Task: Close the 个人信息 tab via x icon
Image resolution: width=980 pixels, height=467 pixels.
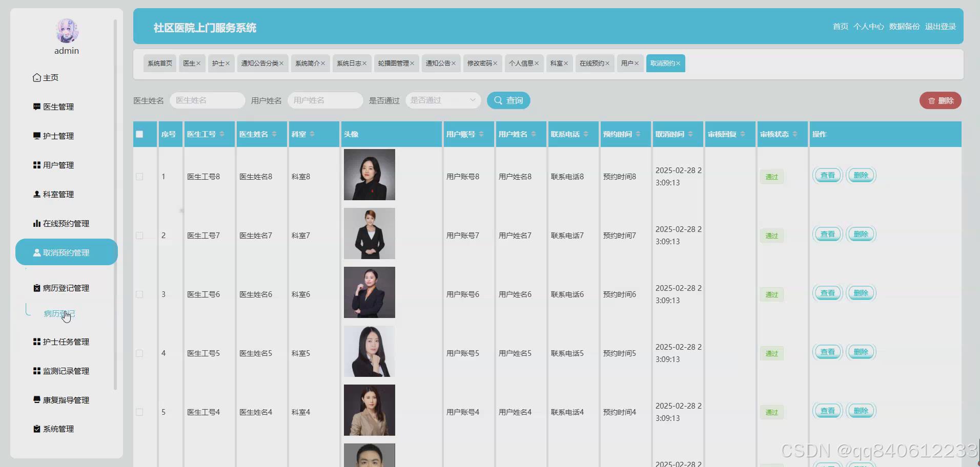Action: pyautogui.click(x=537, y=63)
